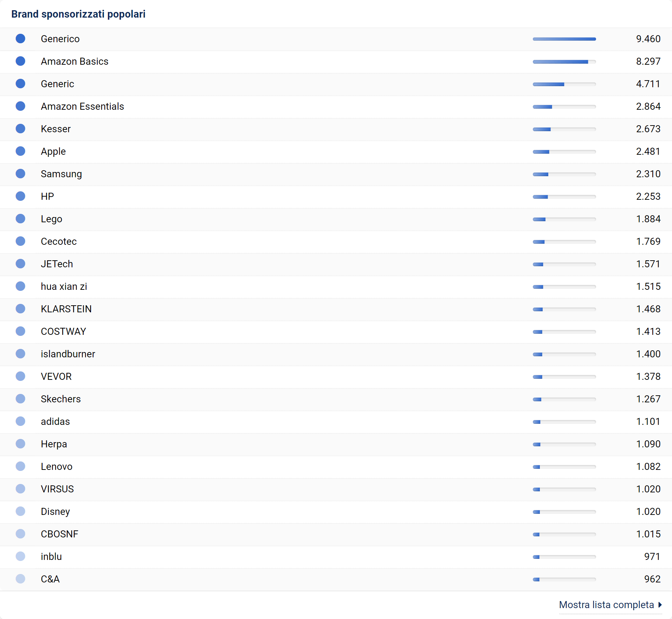The width and height of the screenshot is (672, 619).
Task: Click the blue dot next to Amazon Basics
Action: pyautogui.click(x=20, y=61)
